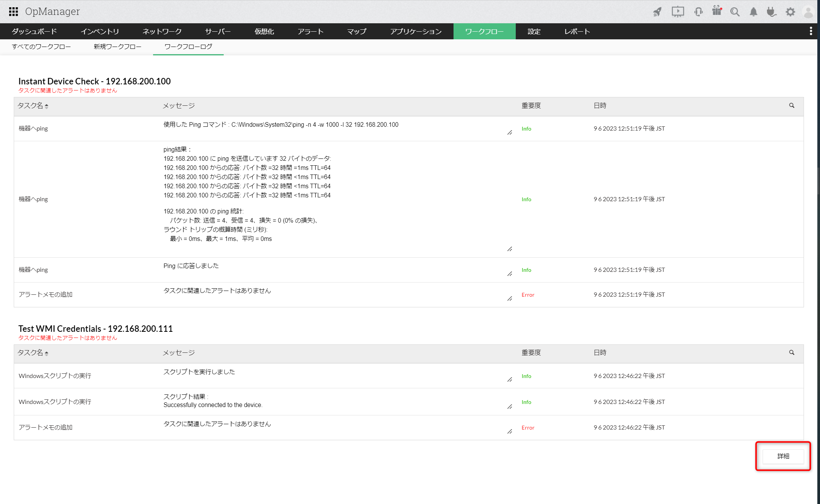
Task: Click the header global search magnifier
Action: point(734,12)
